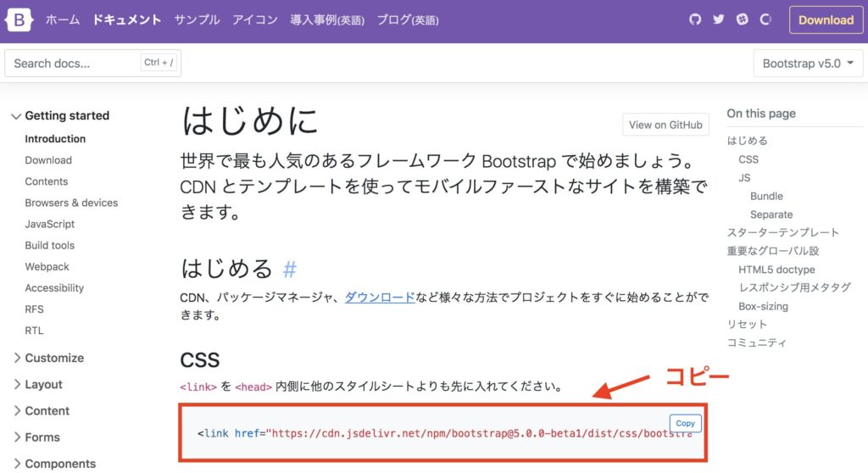The width and height of the screenshot is (868, 473).
Task: Expand the Forms section
Action: tap(36, 437)
